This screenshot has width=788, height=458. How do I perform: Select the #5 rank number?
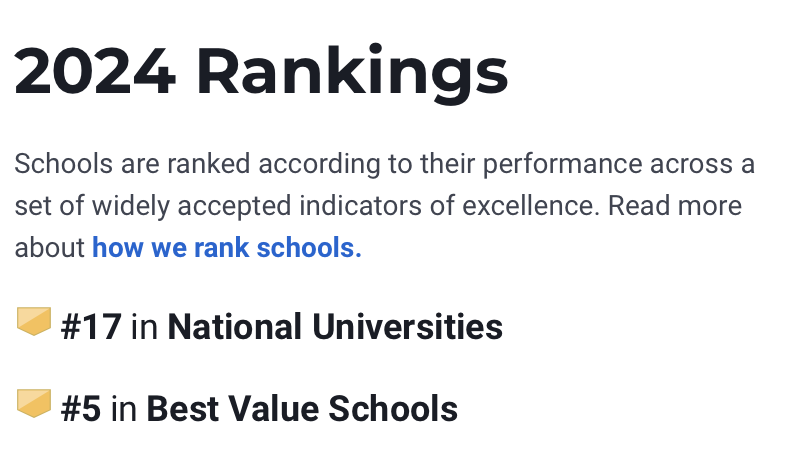(x=80, y=409)
